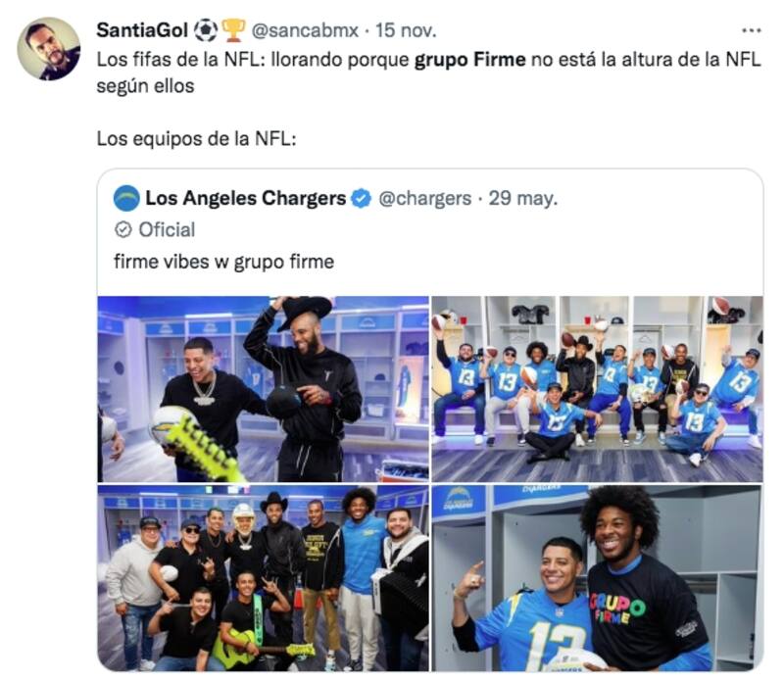This screenshot has width=784, height=682.
Task: Open the bottom-left band group photo
Action: 263,577
